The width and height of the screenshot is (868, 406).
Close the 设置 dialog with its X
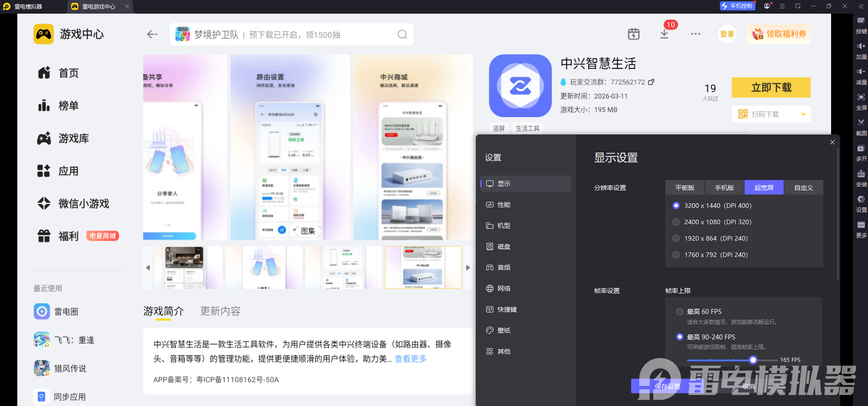click(832, 142)
